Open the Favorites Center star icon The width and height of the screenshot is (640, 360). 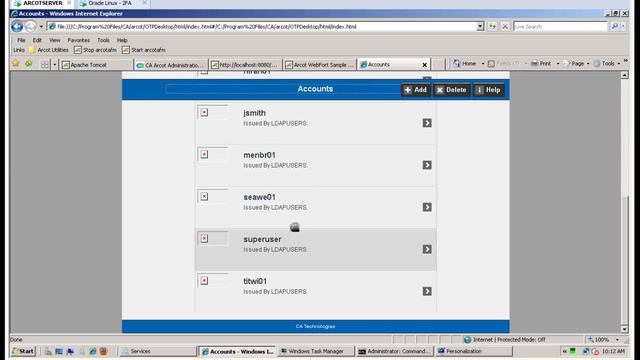point(16,64)
